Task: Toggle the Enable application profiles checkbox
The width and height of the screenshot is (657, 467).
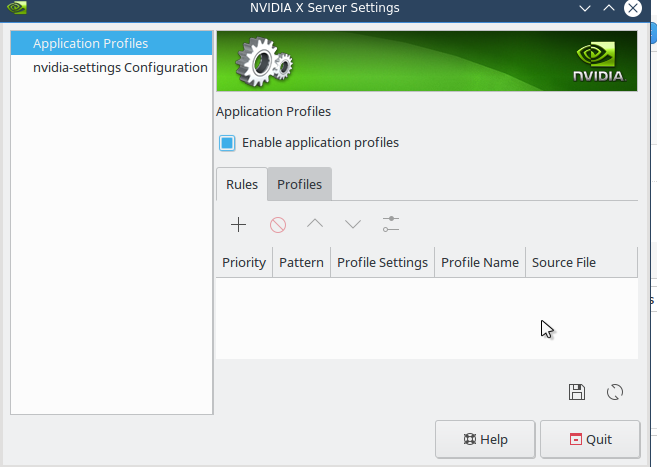Action: coord(227,143)
